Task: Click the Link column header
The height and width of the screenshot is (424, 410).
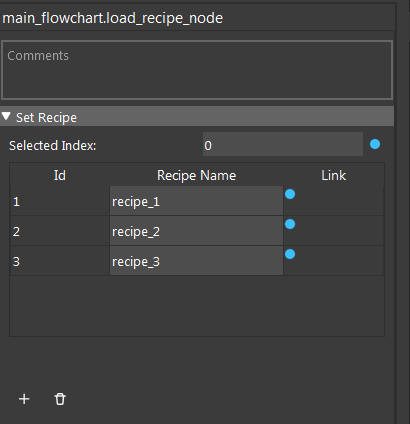Action: pyautogui.click(x=333, y=175)
